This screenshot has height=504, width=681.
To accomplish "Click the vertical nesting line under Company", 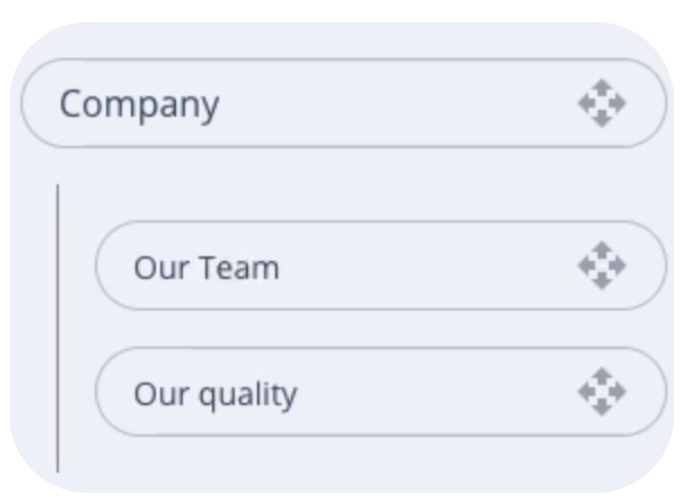I will click(x=58, y=328).
